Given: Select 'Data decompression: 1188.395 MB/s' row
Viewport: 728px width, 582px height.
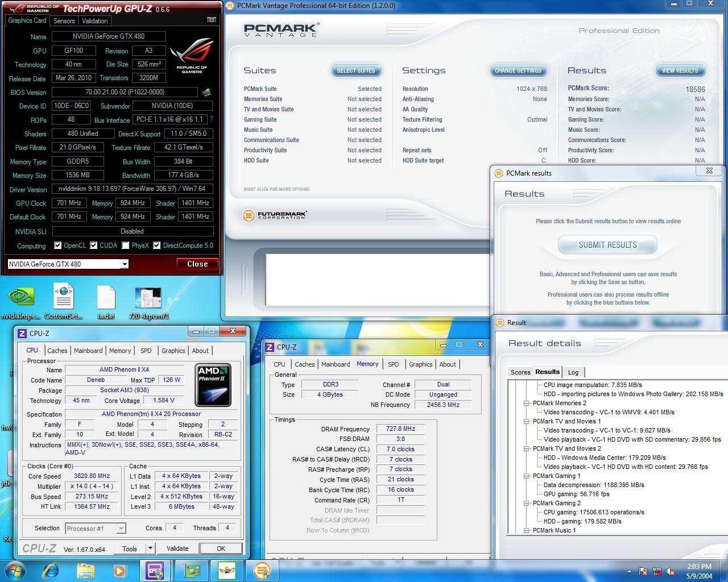Looking at the screenshot, I should [594, 485].
